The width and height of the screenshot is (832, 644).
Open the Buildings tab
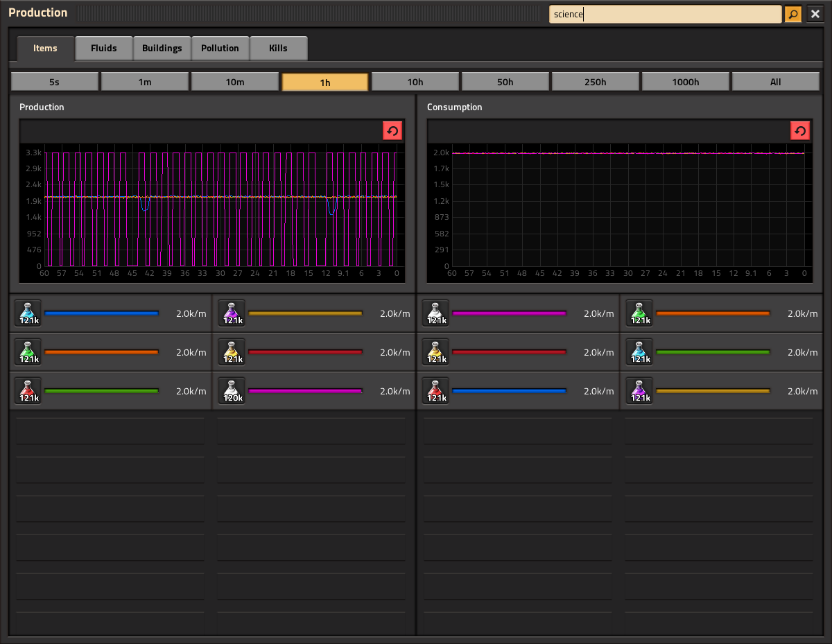tap(162, 49)
